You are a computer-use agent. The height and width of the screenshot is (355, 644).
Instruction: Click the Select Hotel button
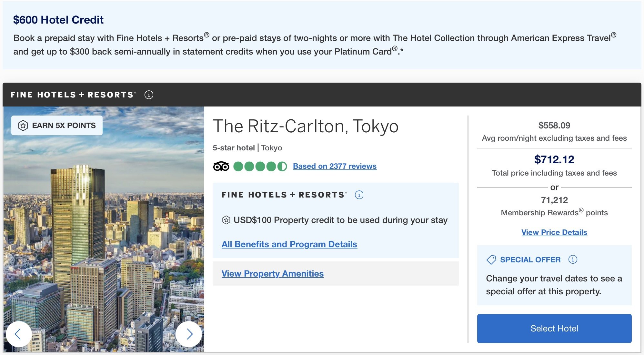tap(554, 329)
